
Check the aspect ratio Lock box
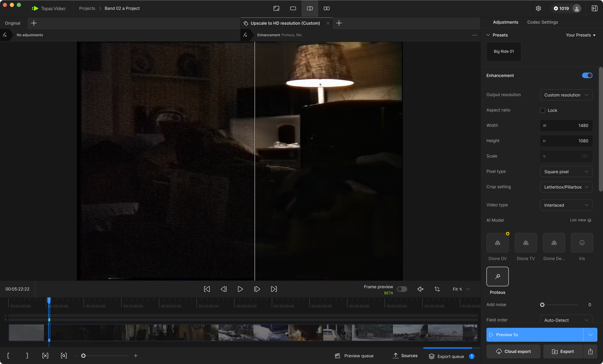tap(543, 110)
